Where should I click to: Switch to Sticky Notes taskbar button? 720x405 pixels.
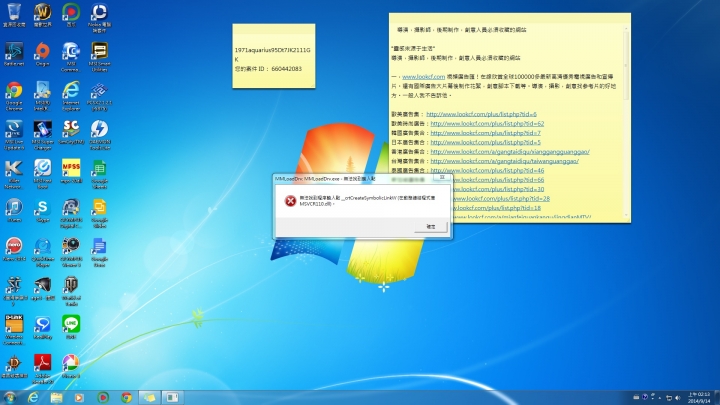[x=149, y=398]
